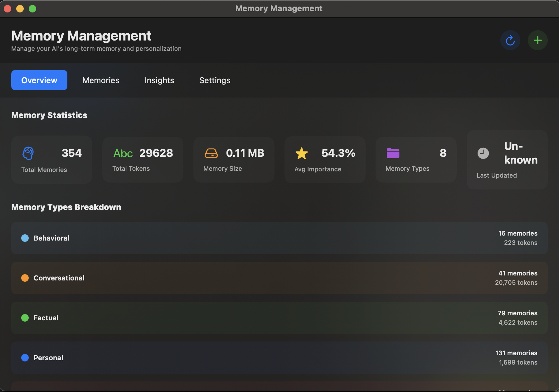Open the Conversational memory type row
The width and height of the screenshot is (559, 392).
pos(279,278)
